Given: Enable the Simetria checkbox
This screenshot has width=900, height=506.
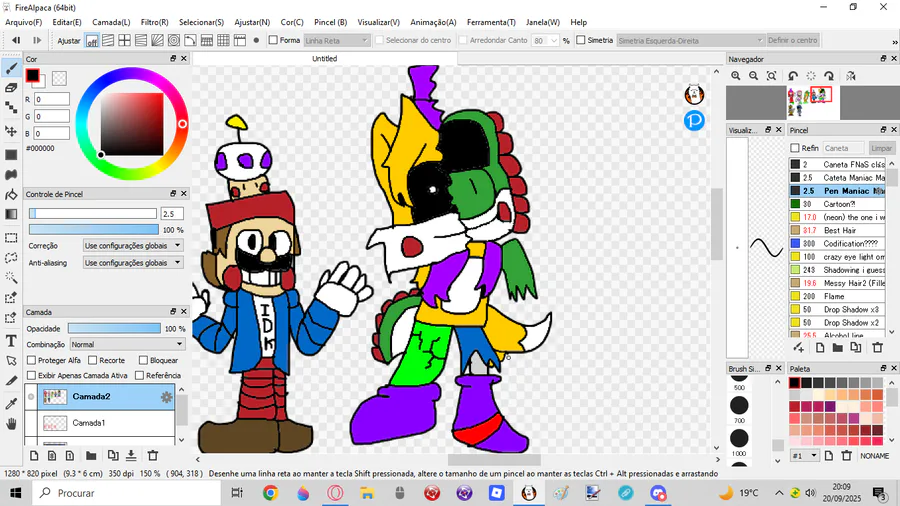Looking at the screenshot, I should [581, 40].
